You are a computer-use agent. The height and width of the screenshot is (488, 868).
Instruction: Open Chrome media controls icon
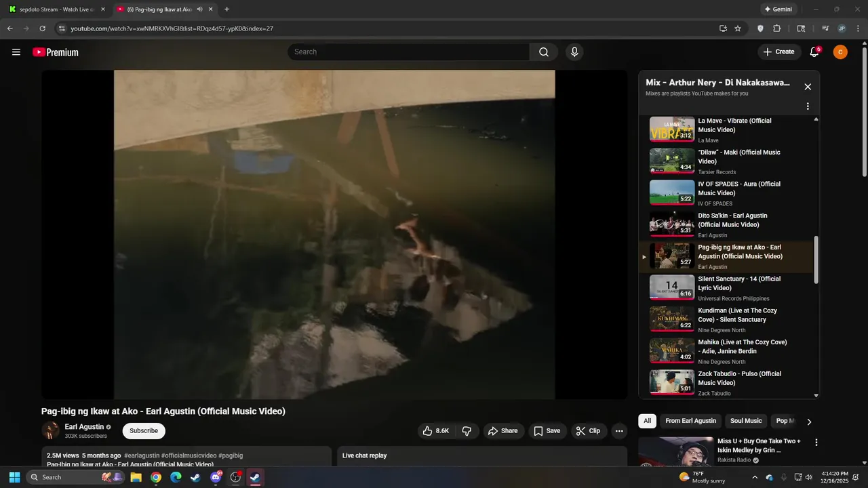point(825,28)
